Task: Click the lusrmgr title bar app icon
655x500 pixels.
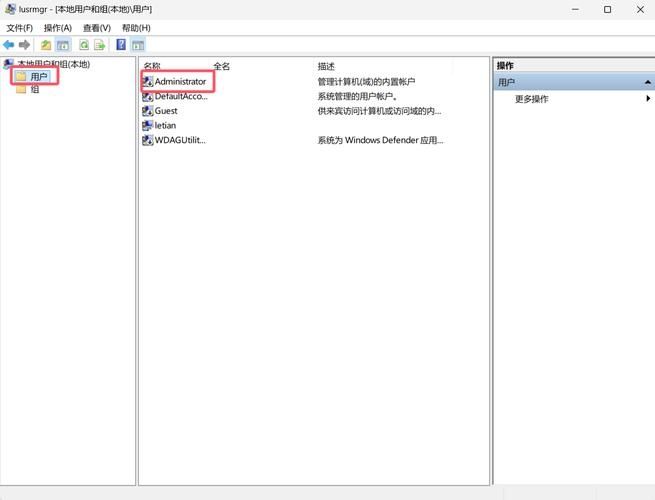Action: 10,9
